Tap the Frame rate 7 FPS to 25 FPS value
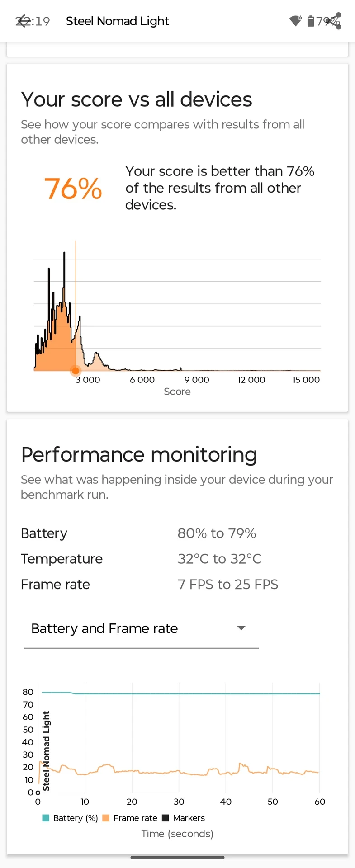The height and width of the screenshot is (868, 355). coord(228,585)
